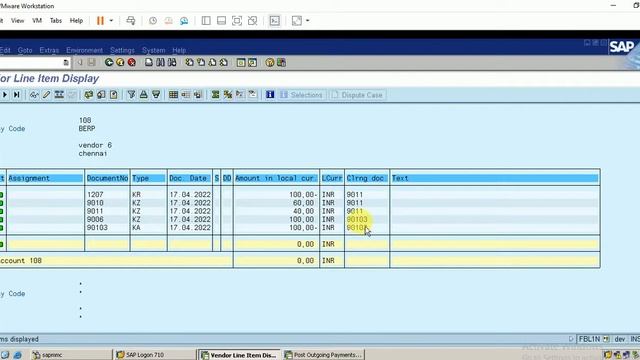Open the VMware VM menu
The width and height of the screenshot is (640, 360).
(x=37, y=20)
